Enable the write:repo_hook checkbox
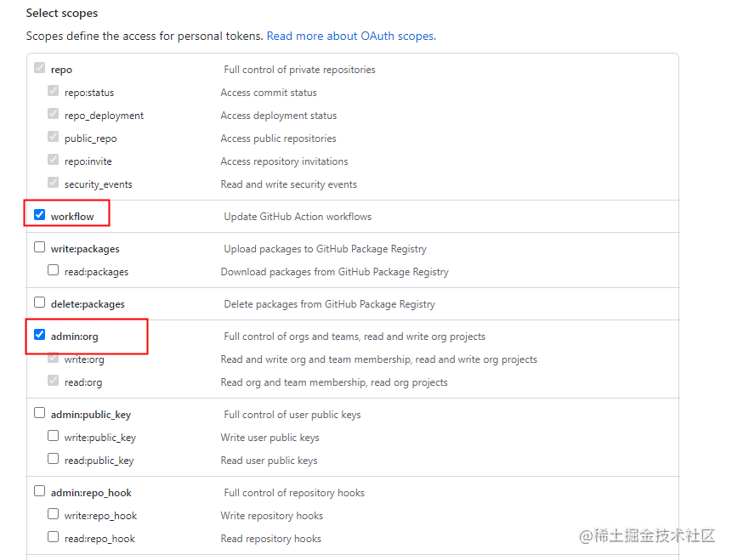The image size is (732, 560). [54, 514]
